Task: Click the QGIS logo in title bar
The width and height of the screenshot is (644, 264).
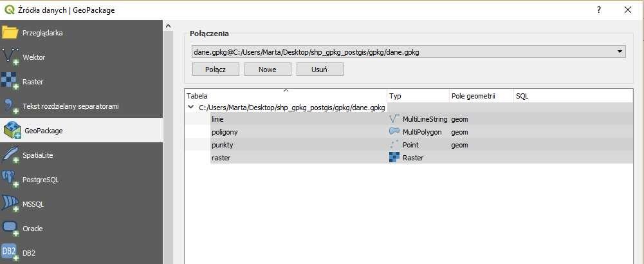Action: click(9, 10)
